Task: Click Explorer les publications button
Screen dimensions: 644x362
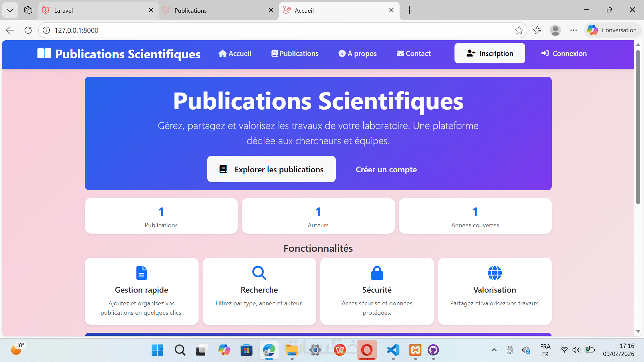Action: (x=271, y=169)
